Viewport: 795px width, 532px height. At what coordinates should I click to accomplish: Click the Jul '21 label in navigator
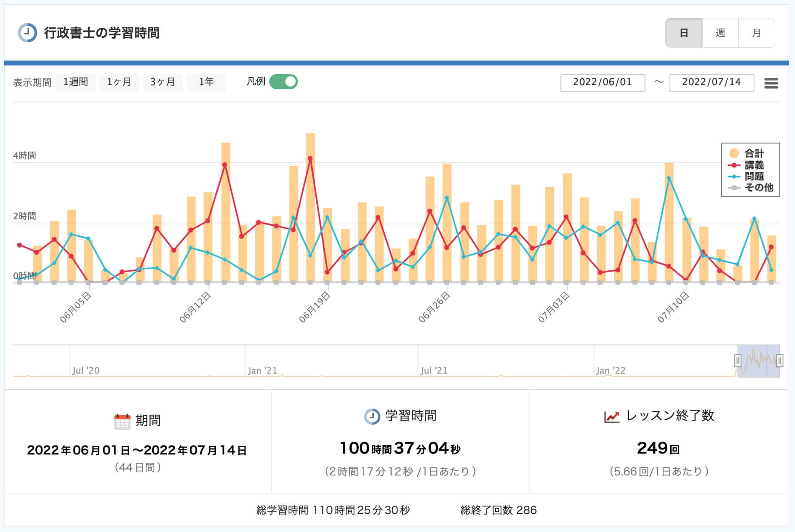pyautogui.click(x=434, y=371)
